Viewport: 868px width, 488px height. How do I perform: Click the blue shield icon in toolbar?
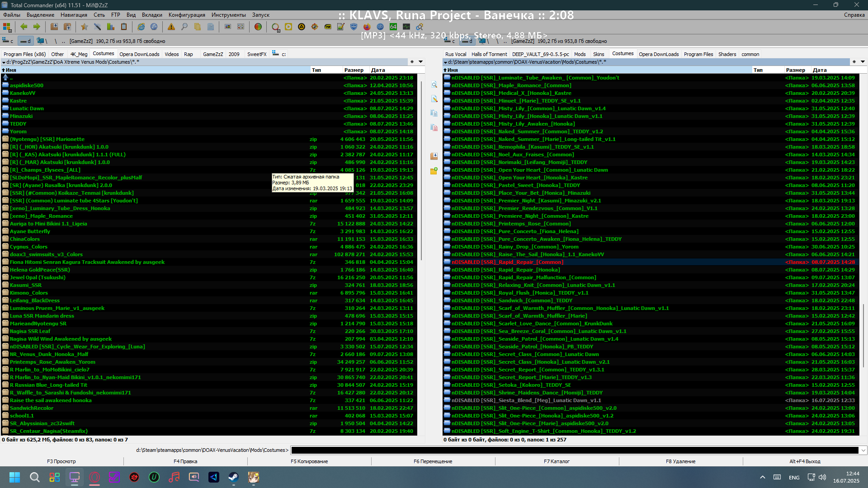(x=354, y=27)
